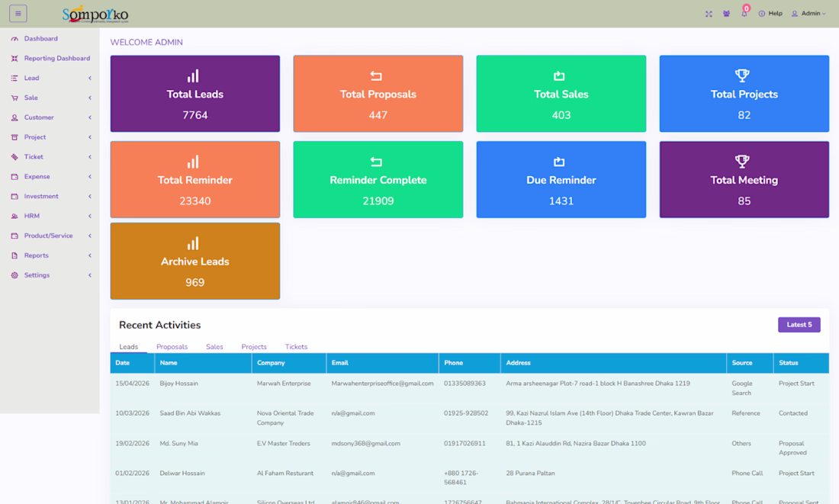839x504 pixels.
Task: Click the bar chart icon on Archive Leads card
Action: point(193,243)
